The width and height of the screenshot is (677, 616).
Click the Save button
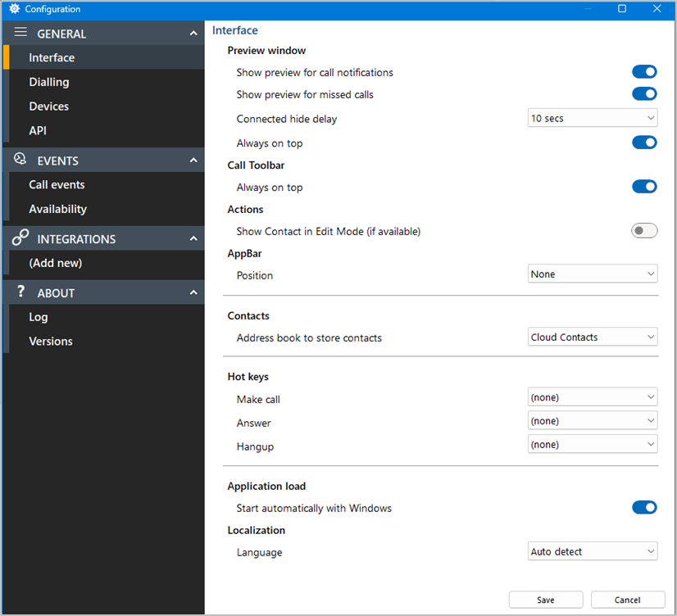pyautogui.click(x=546, y=600)
